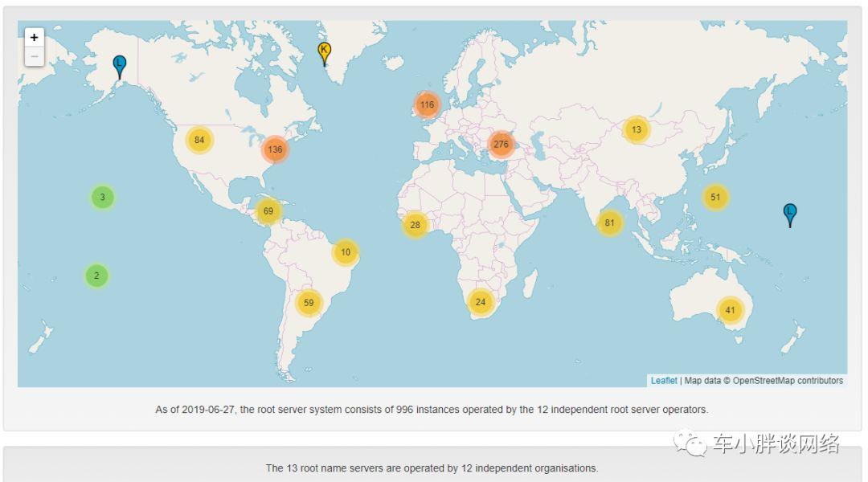Viewport: 868px width, 482px height.
Task: Expand the 81 cluster in India
Action: 609,223
